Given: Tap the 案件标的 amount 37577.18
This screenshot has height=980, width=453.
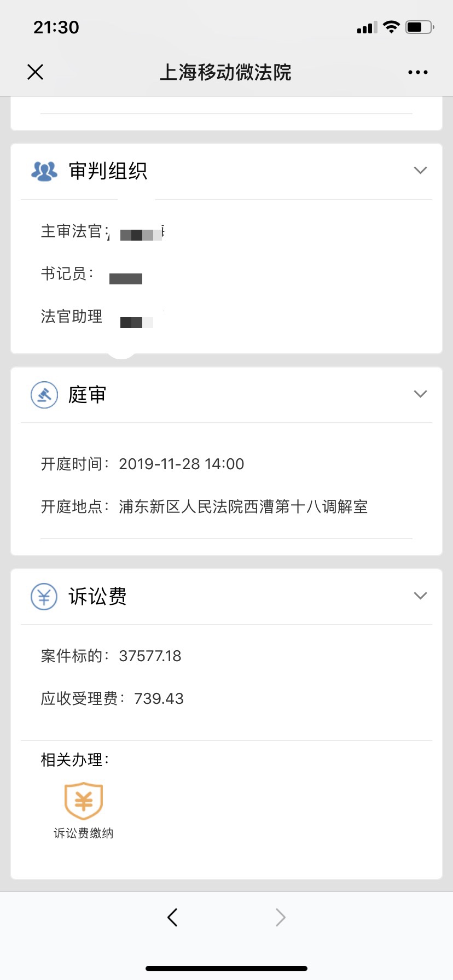Looking at the screenshot, I should pyautogui.click(x=150, y=656).
